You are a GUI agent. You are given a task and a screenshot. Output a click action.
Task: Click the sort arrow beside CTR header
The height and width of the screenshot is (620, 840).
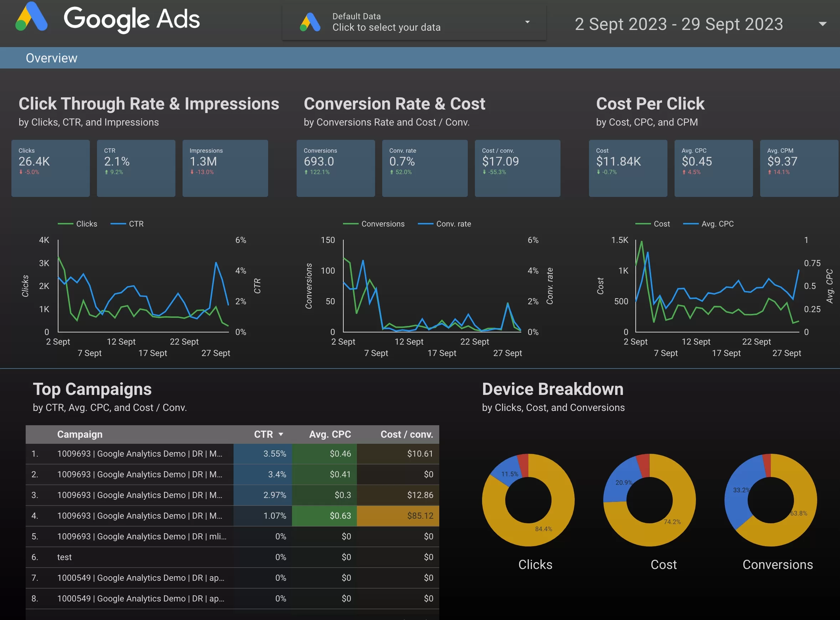[281, 434]
